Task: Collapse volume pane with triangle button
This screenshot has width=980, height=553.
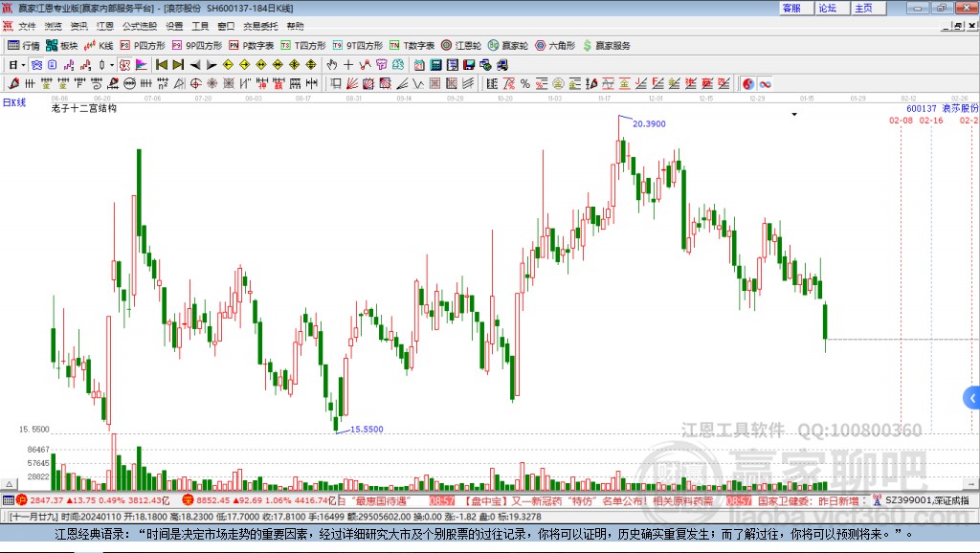Action: click(x=9, y=484)
